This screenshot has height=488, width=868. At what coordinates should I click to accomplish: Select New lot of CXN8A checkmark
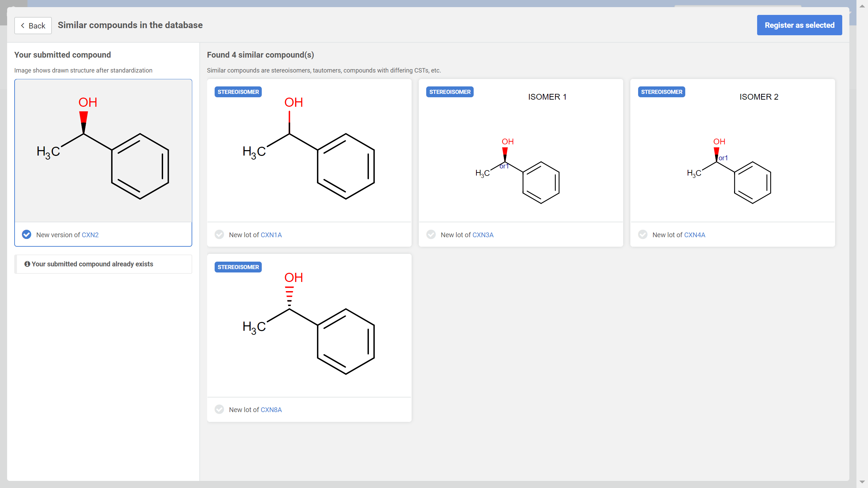pos(219,409)
